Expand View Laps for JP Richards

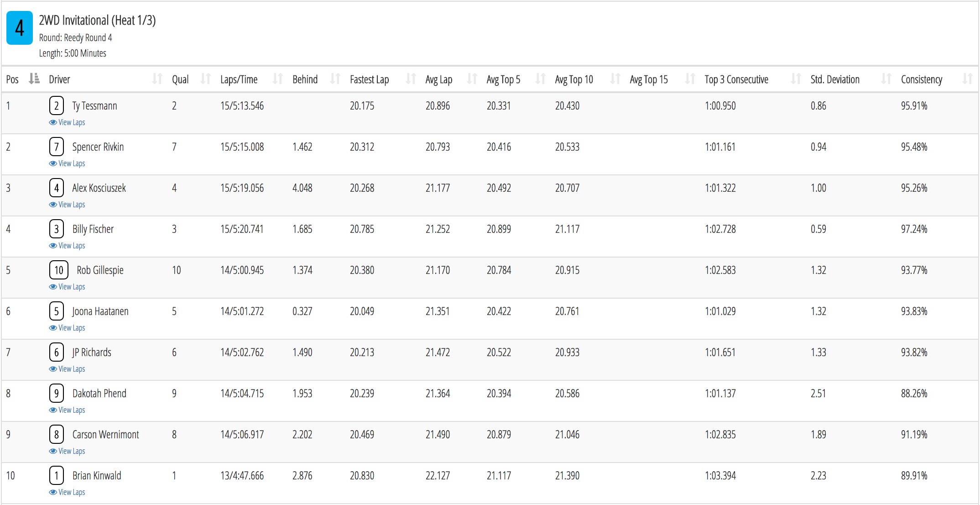67,369
